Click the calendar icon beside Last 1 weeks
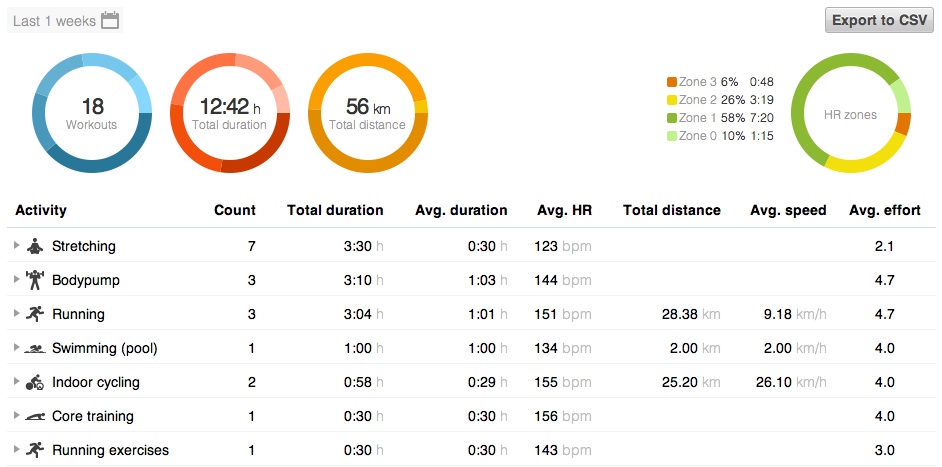This screenshot has width=942, height=467. pos(110,20)
